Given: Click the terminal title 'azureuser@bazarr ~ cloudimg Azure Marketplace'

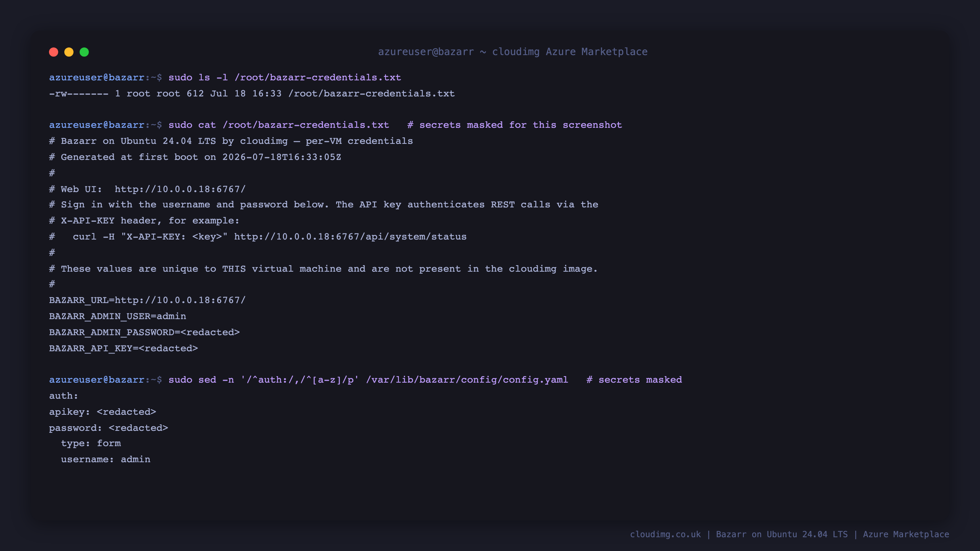Looking at the screenshot, I should (x=513, y=52).
